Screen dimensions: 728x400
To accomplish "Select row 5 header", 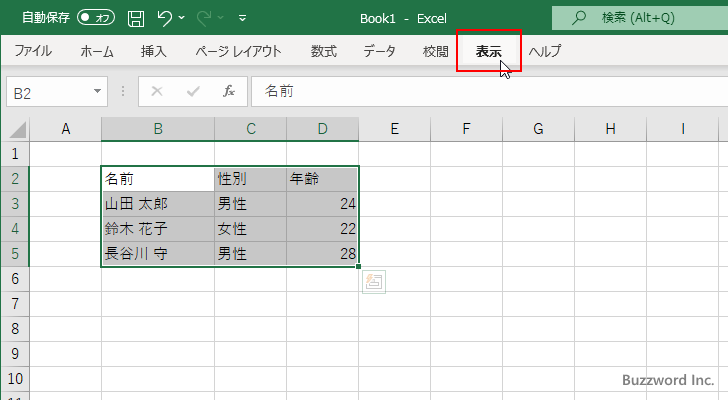I will pyautogui.click(x=15, y=254).
